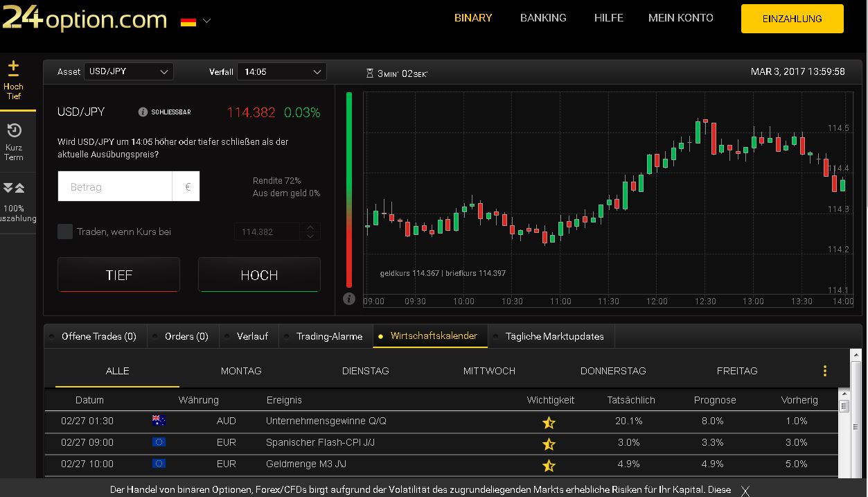Screen dimensions: 868x497
Task: Click the Datum column header
Action: pos(89,400)
